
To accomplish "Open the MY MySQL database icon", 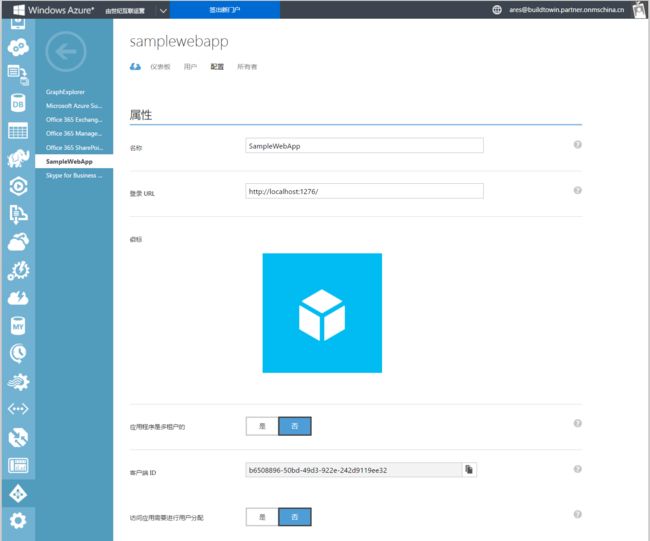I will 18,326.
